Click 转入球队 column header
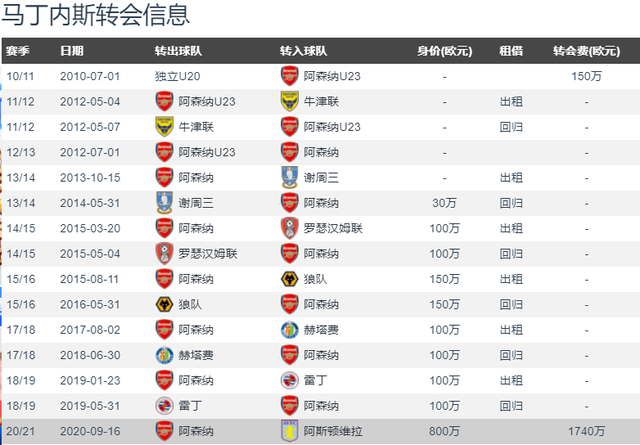This screenshot has height=445, width=640. tap(303, 51)
